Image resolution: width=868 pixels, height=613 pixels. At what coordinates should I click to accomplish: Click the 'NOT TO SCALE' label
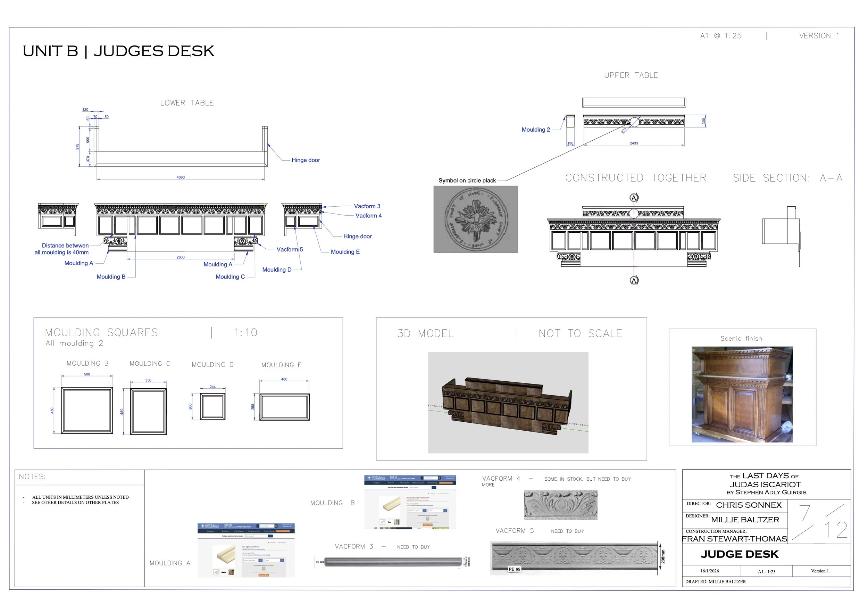point(580,333)
